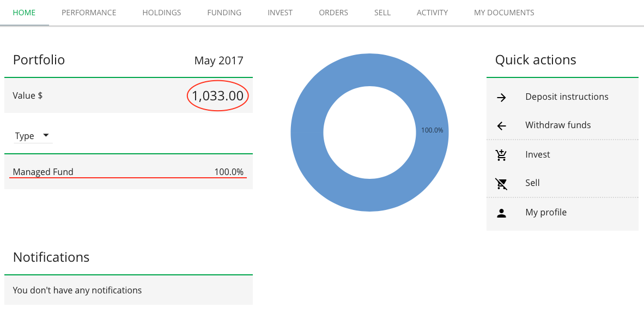Click the left arrow Withdraw funds icon
This screenshot has width=644, height=331.
[501, 126]
